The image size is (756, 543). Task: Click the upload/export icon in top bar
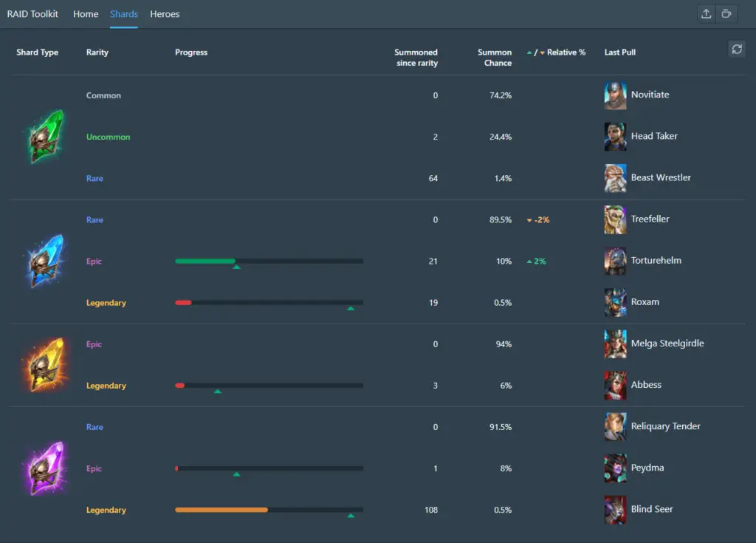707,14
